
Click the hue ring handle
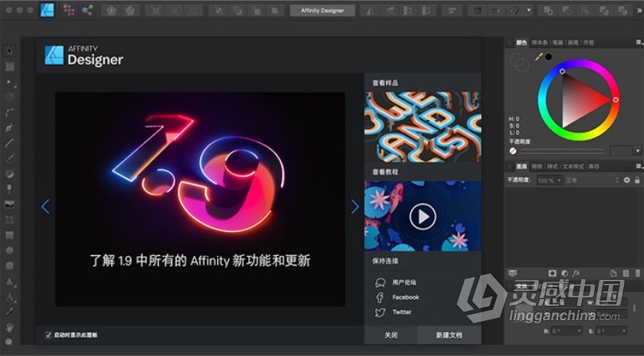tap(615, 100)
